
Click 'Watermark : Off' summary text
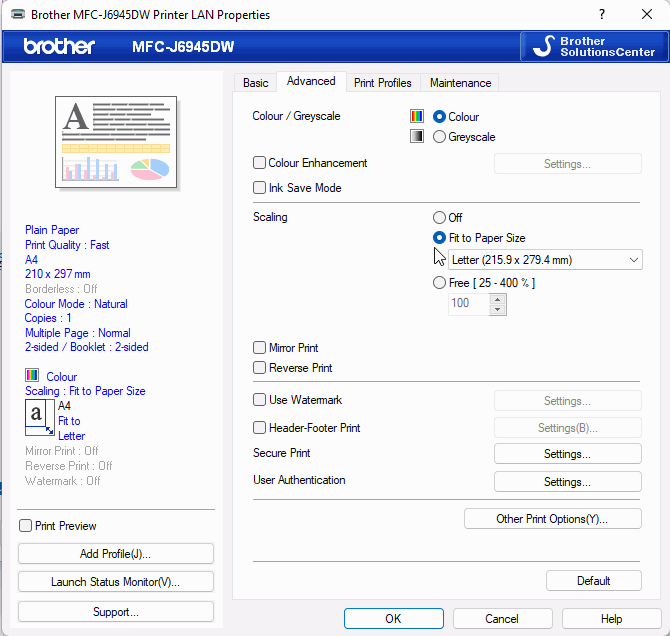[62, 480]
